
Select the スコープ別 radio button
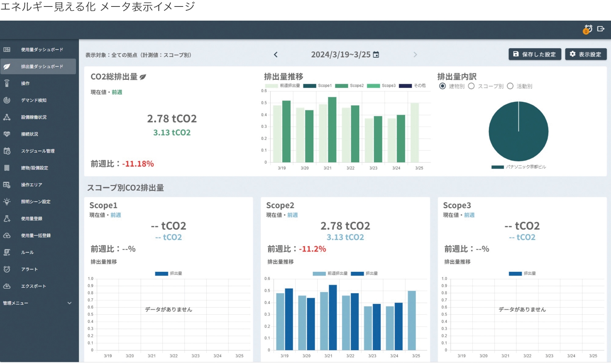(x=471, y=86)
